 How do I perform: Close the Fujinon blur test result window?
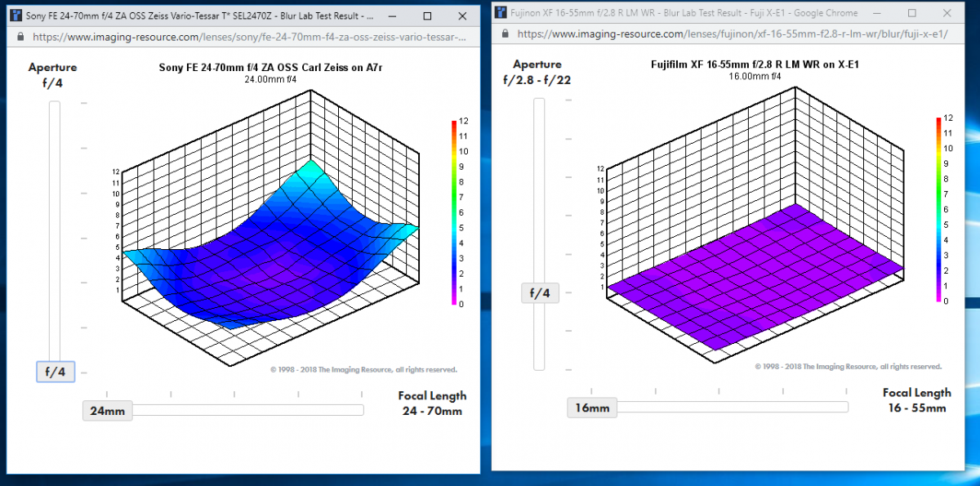949,13
